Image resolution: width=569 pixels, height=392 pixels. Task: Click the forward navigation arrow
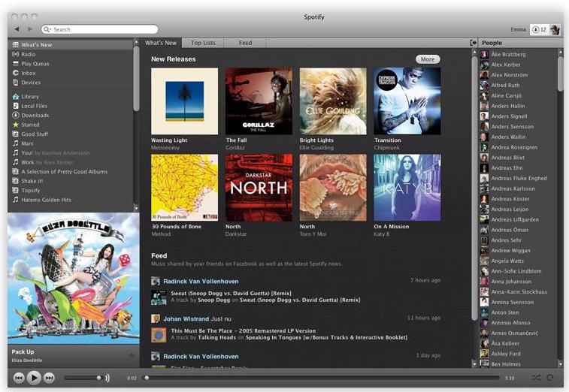point(30,29)
